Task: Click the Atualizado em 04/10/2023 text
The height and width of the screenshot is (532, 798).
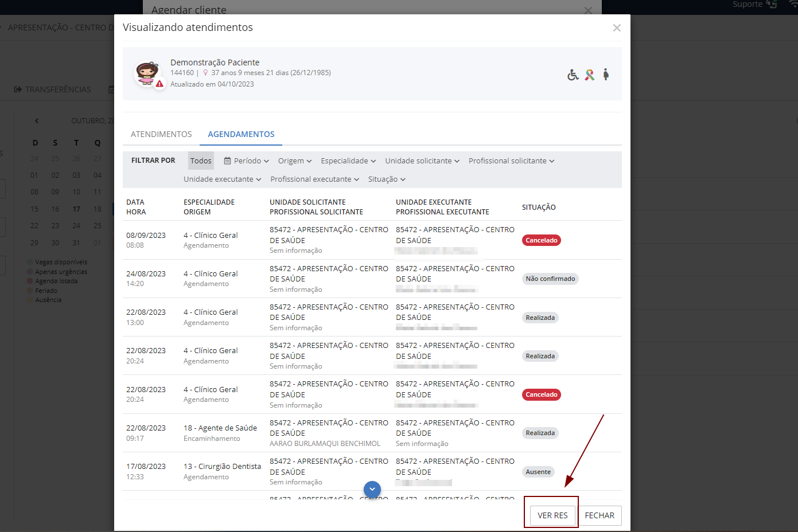Action: tap(212, 84)
